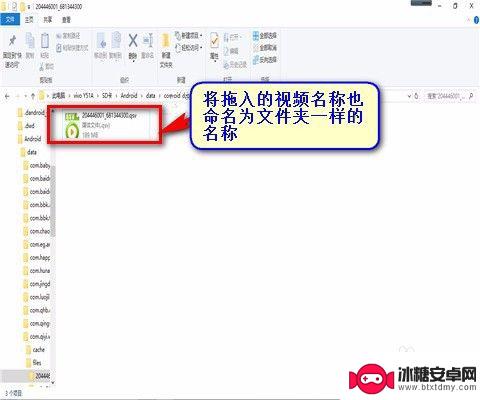Select the data folder in navigation tree
Screen dimensions: 480x400
28,152
